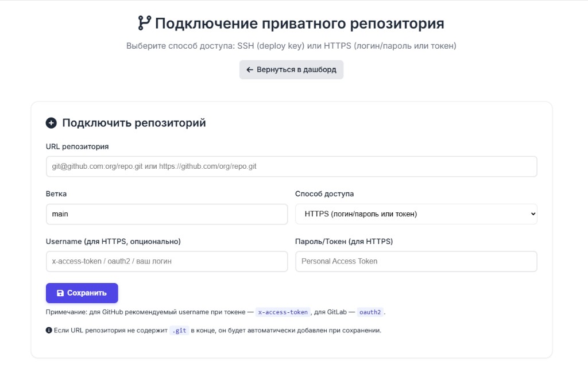Viewport: 588px width, 372px height.
Task: Click the Подключить репозиторий section heading
Action: click(x=134, y=123)
